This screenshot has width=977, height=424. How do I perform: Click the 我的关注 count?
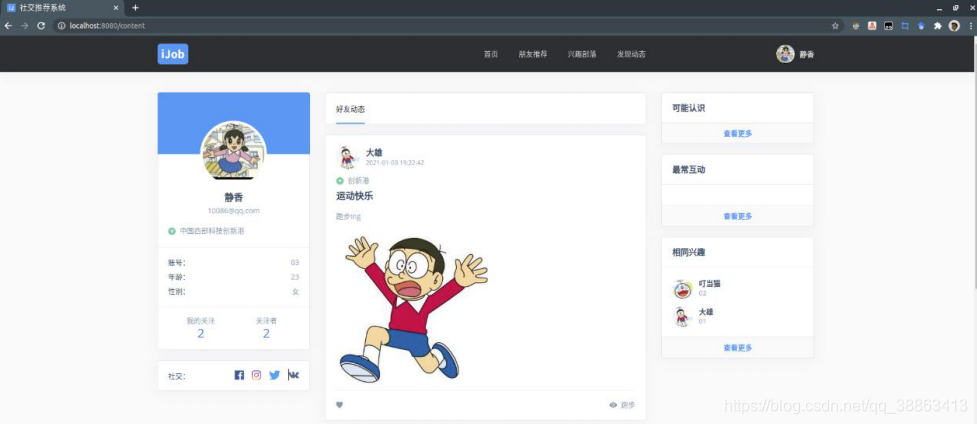click(x=201, y=334)
